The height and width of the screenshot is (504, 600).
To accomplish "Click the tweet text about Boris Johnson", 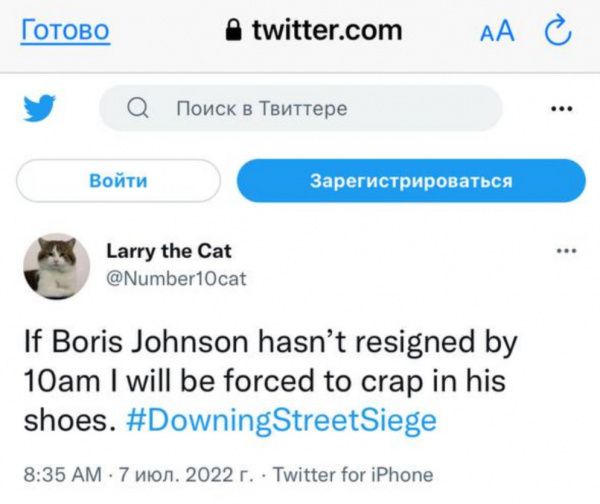I will click(268, 381).
